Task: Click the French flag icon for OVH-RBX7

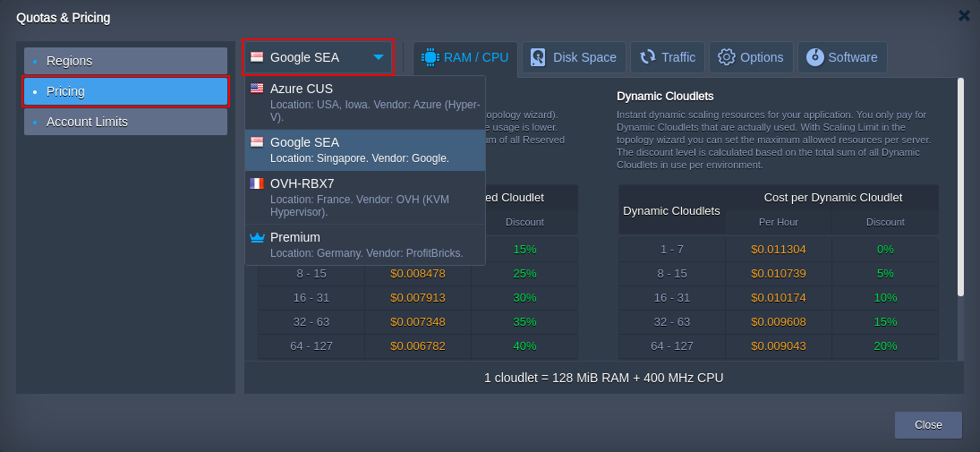Action: (257, 183)
